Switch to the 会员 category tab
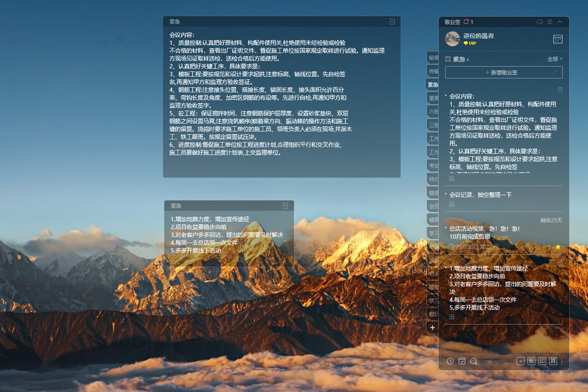The image size is (588, 392). click(433, 206)
